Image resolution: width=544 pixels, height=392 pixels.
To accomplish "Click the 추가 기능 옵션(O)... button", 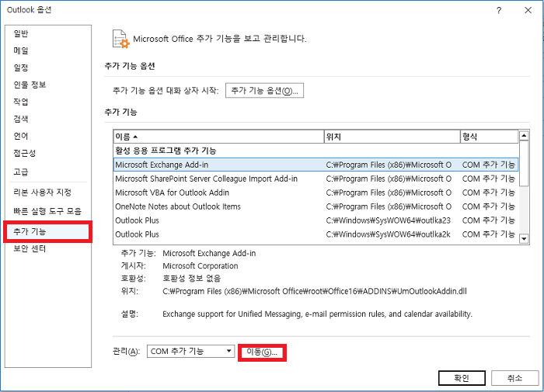I will click(x=264, y=91).
